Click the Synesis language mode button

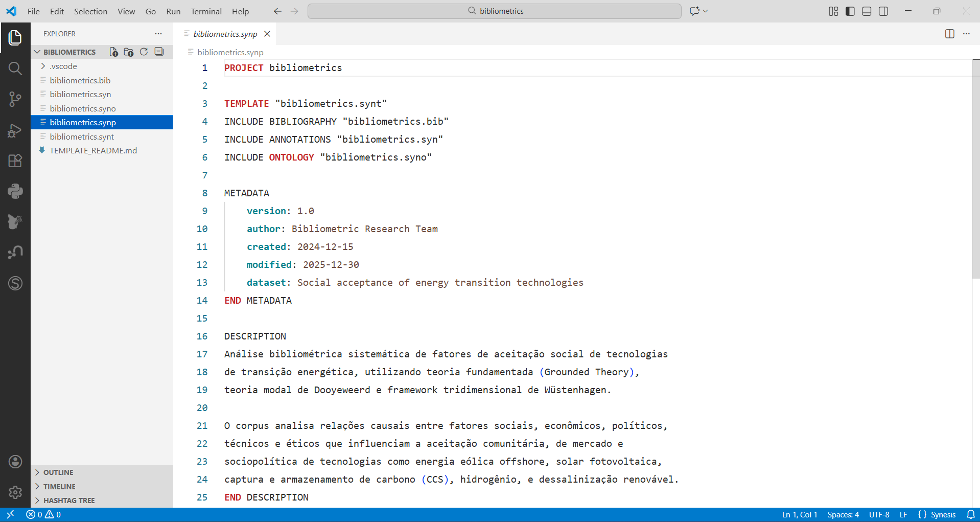click(x=937, y=515)
